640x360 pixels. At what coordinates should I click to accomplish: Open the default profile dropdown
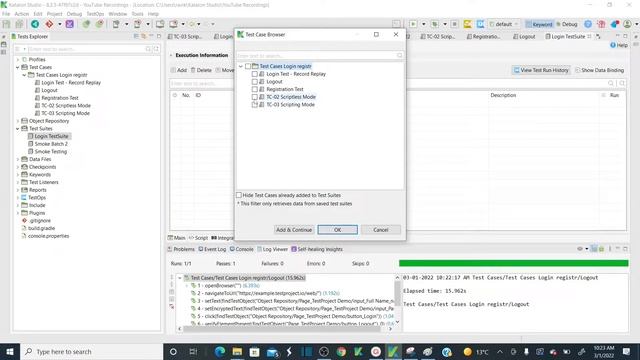point(504,24)
